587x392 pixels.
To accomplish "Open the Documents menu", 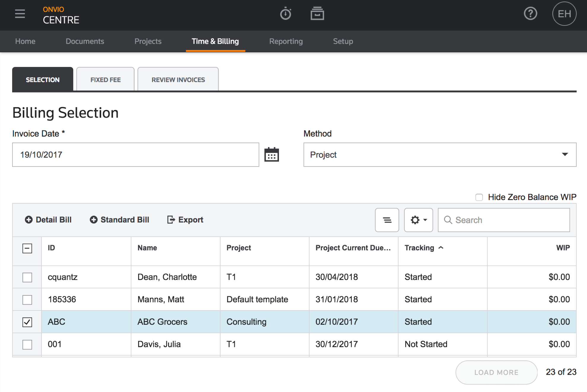I will (x=85, y=41).
